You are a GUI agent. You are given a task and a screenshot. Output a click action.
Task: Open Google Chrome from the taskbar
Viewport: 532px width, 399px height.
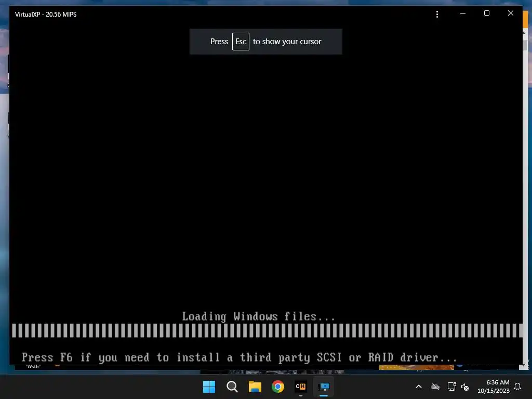(x=278, y=387)
